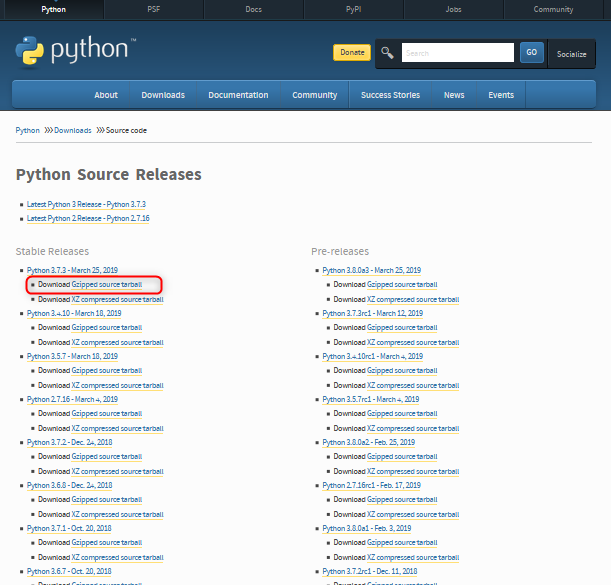Download XZ compressed tarball for Python 3.7.1
The image size is (611, 585).
coord(117,558)
